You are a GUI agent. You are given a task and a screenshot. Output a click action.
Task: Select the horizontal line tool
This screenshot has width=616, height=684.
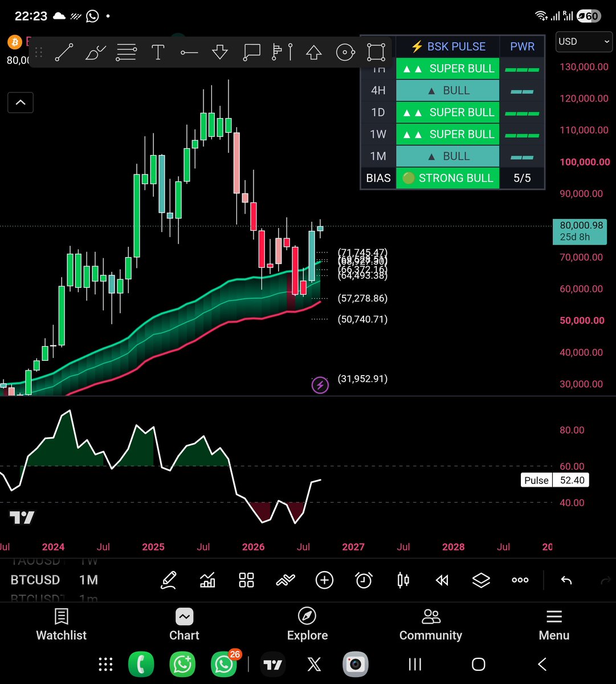coord(189,52)
